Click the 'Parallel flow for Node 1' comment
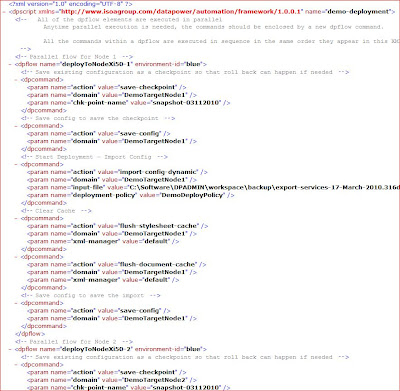The width and height of the screenshot is (400, 391). pos(73,57)
